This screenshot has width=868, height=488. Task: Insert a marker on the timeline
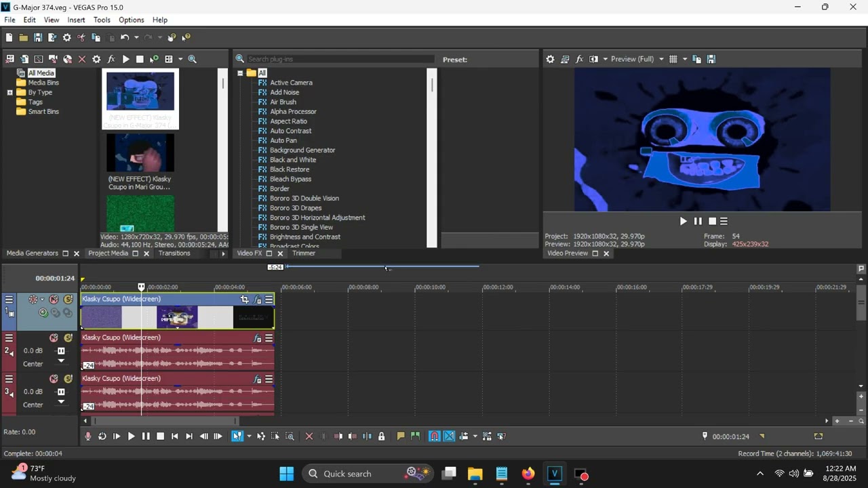pos(400,436)
